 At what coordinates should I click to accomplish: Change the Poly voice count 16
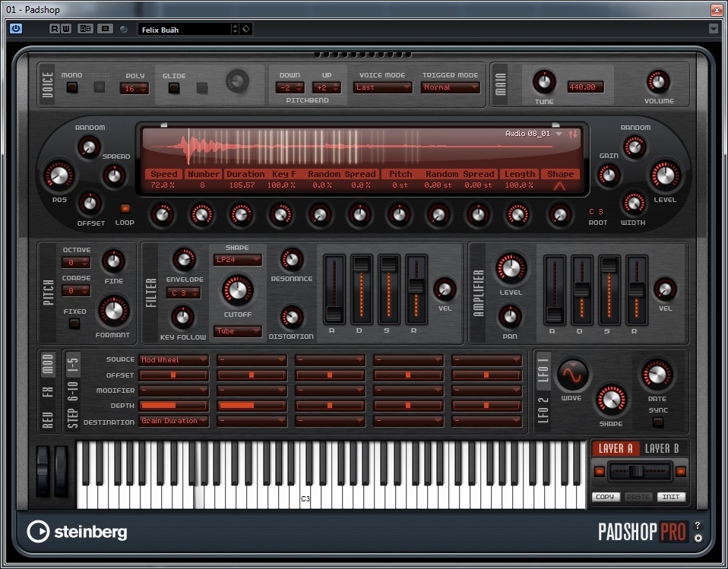coord(135,88)
